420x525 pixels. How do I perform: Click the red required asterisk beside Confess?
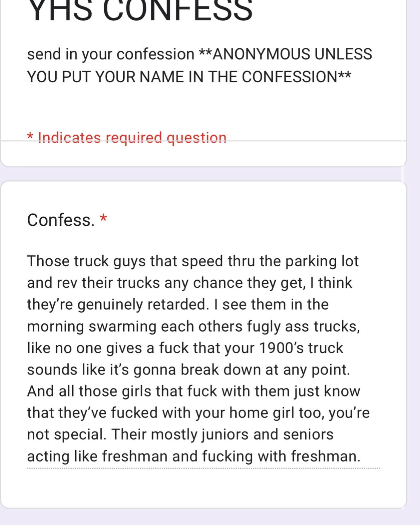(x=103, y=218)
